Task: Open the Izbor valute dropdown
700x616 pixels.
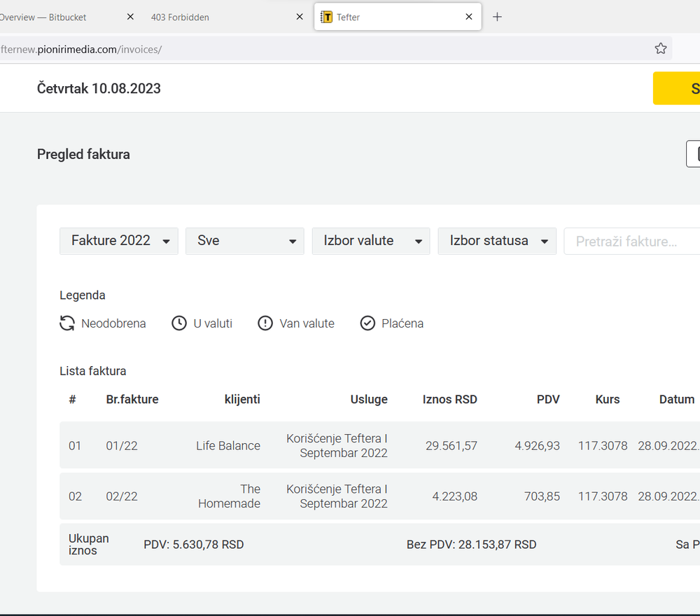Action: point(371,241)
